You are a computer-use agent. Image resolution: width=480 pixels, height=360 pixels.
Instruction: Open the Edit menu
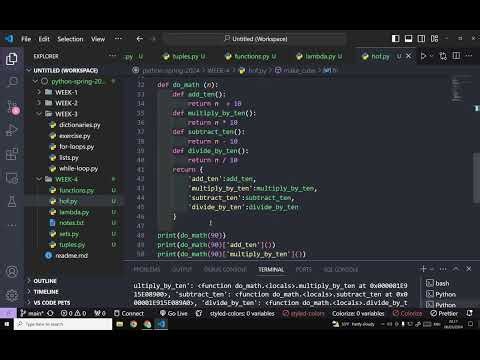pos(44,39)
